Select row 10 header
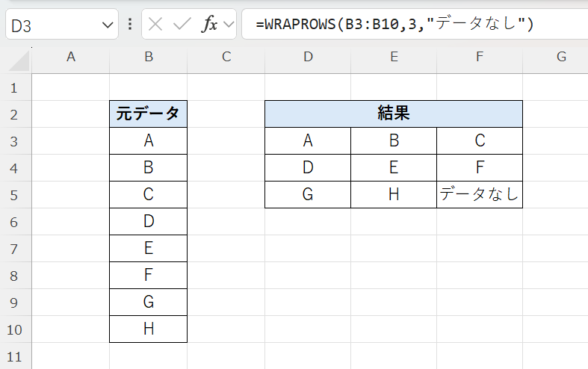 click(15, 329)
